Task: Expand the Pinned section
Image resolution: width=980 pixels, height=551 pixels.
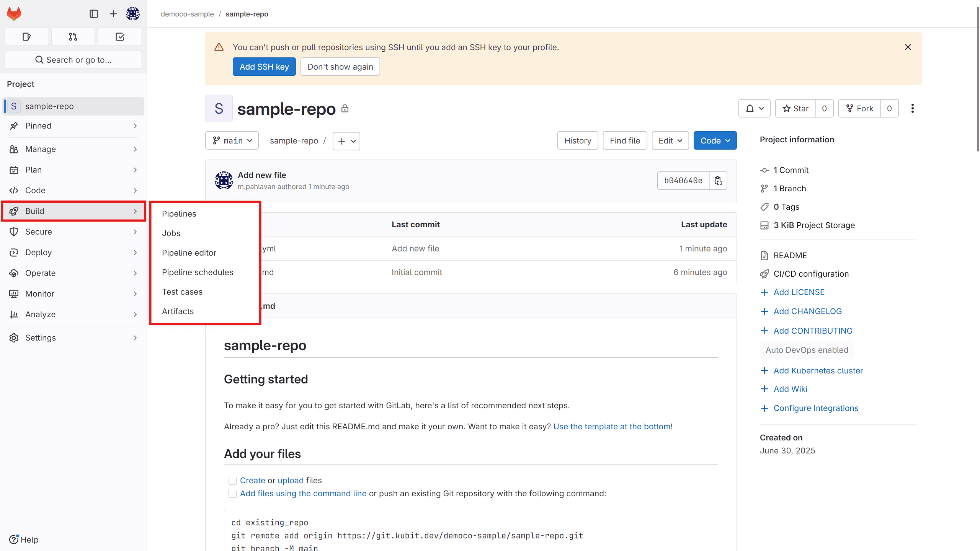Action: click(x=73, y=126)
